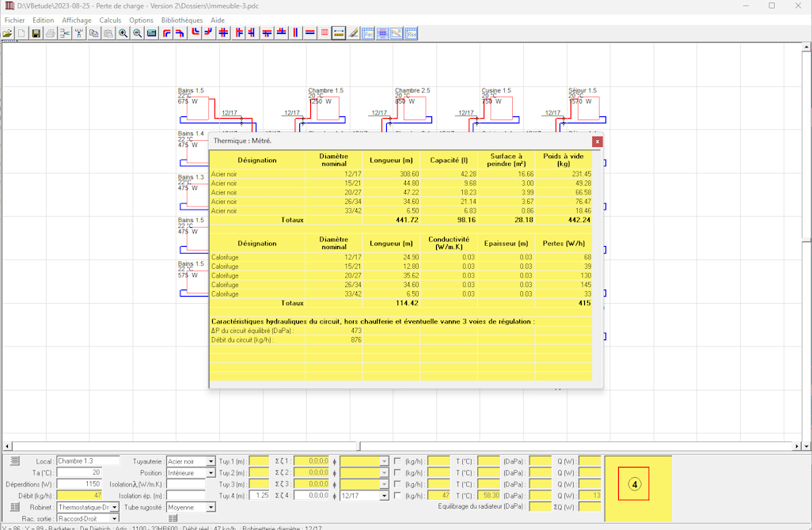The image size is (812, 530).
Task: Open the Tuyauterie dropdown showing Acier noir
Action: point(211,461)
